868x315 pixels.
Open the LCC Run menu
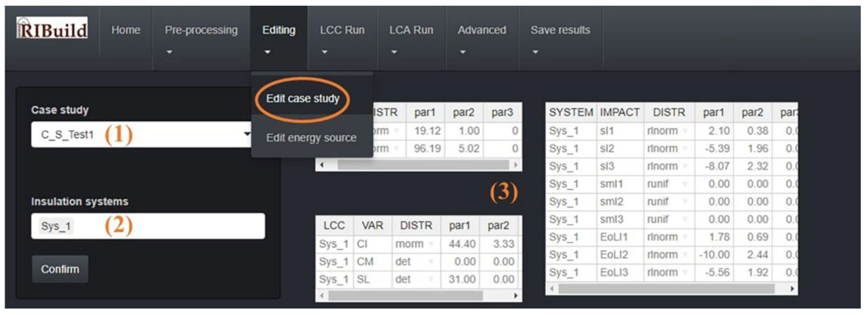[x=342, y=30]
